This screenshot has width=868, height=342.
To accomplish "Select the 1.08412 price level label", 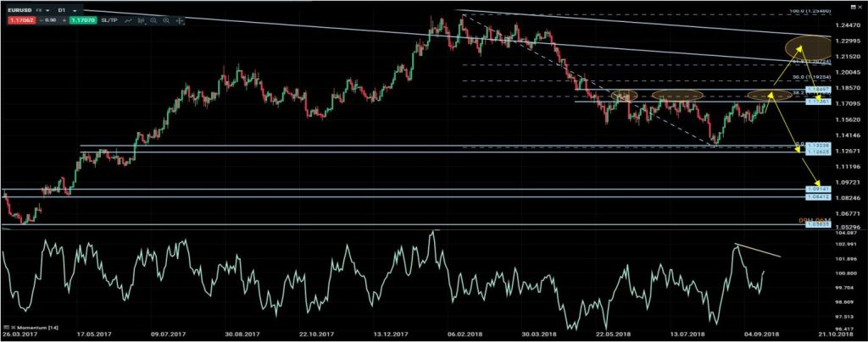I will click(x=817, y=196).
